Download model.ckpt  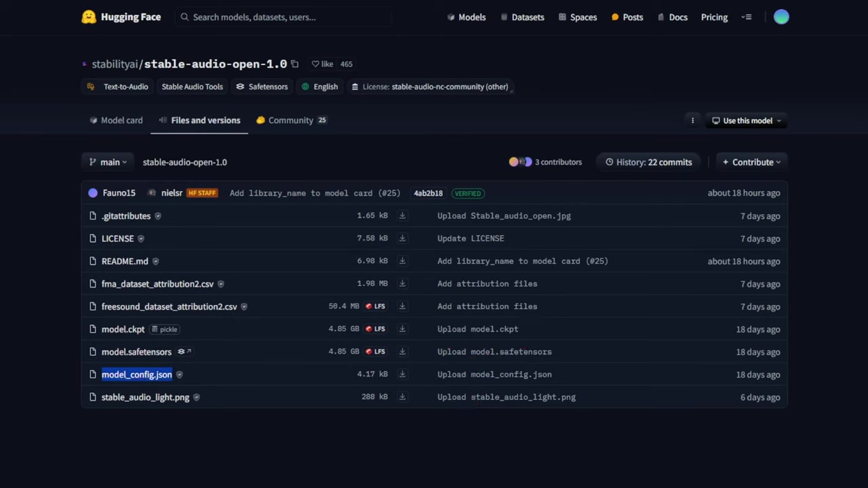[402, 329]
